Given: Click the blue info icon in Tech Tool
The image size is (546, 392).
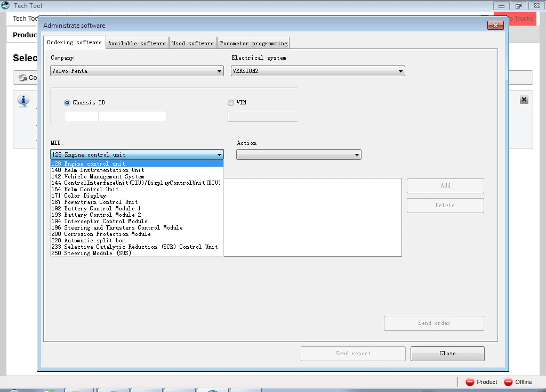Looking at the screenshot, I should click(23, 101).
